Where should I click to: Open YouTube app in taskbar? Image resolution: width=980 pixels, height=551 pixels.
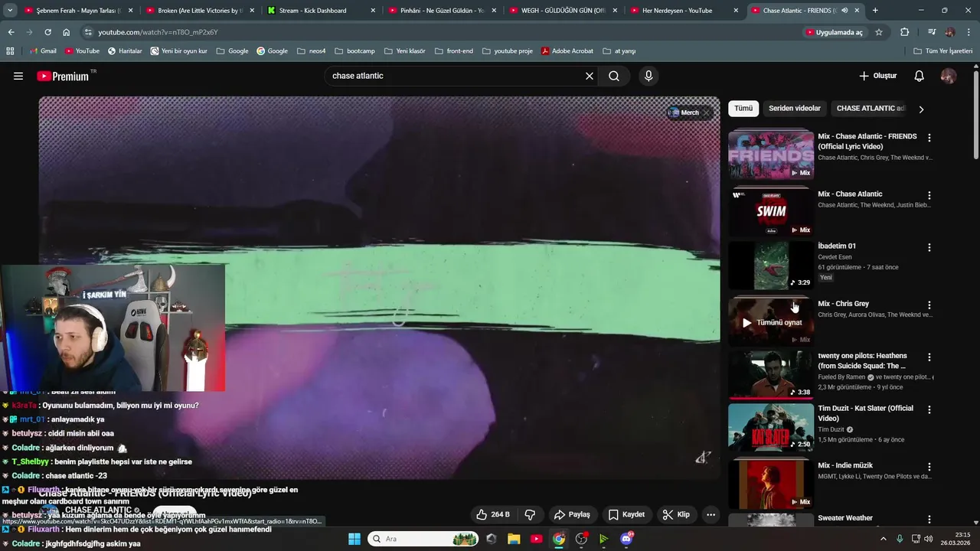(537, 539)
